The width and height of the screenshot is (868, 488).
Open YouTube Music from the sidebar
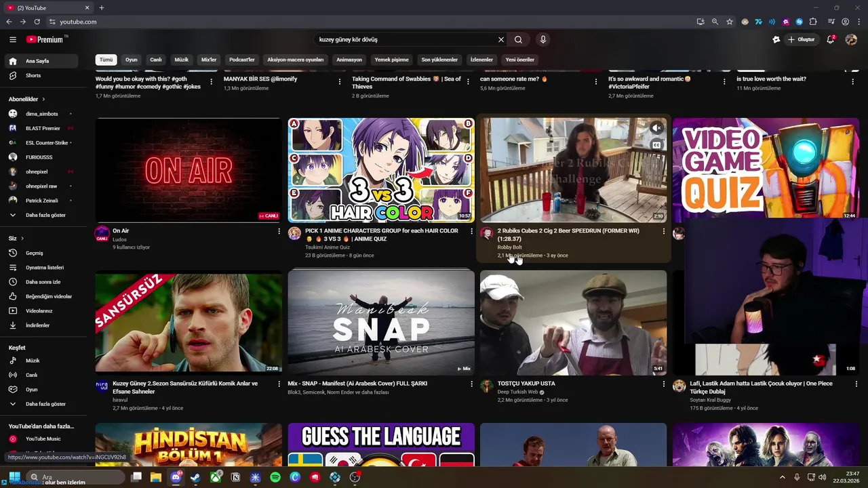point(43,439)
